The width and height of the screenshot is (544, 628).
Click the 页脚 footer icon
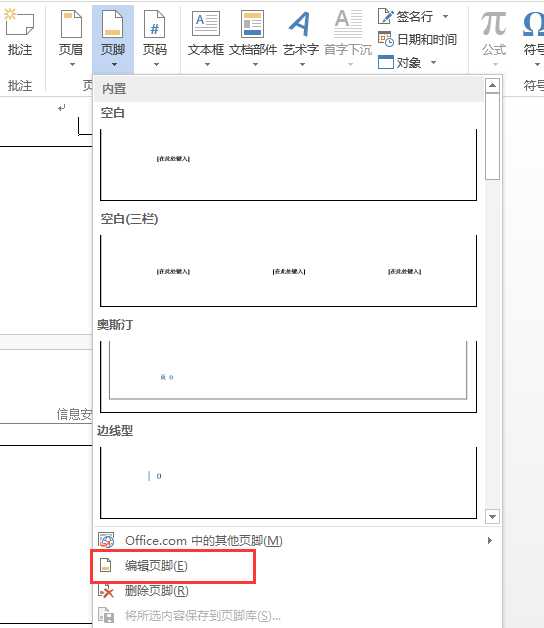coord(113,24)
